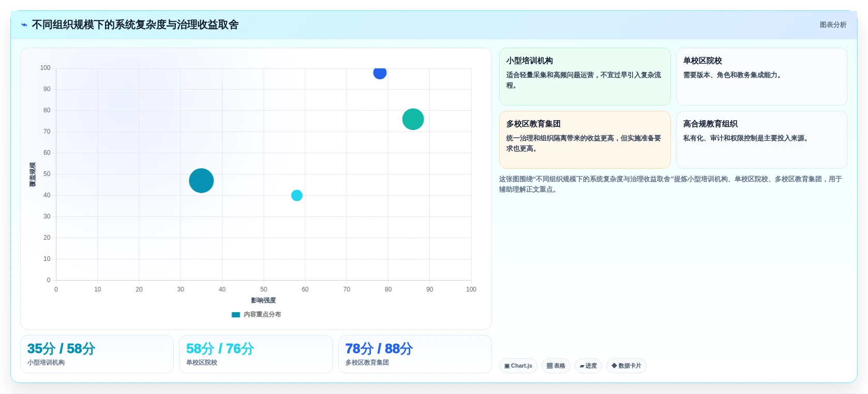Click the grid icon in 表格 tag
The width and height of the screenshot is (868, 394).
click(x=549, y=366)
